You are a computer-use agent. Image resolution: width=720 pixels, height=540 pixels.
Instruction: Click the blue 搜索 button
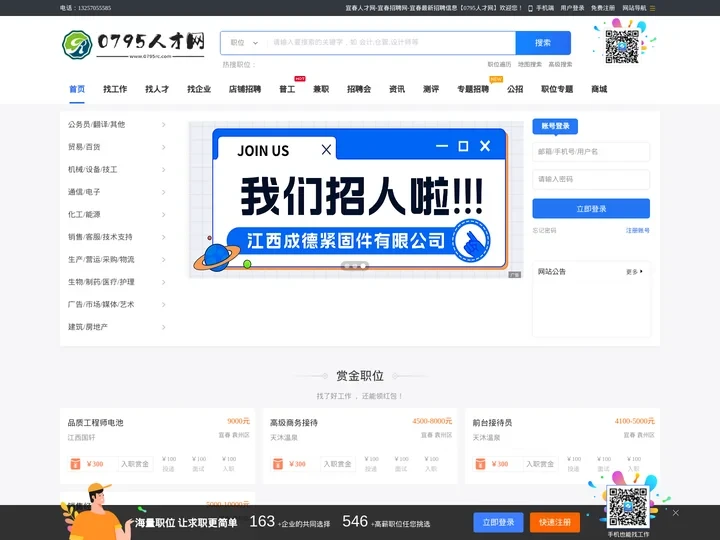pyautogui.click(x=543, y=43)
